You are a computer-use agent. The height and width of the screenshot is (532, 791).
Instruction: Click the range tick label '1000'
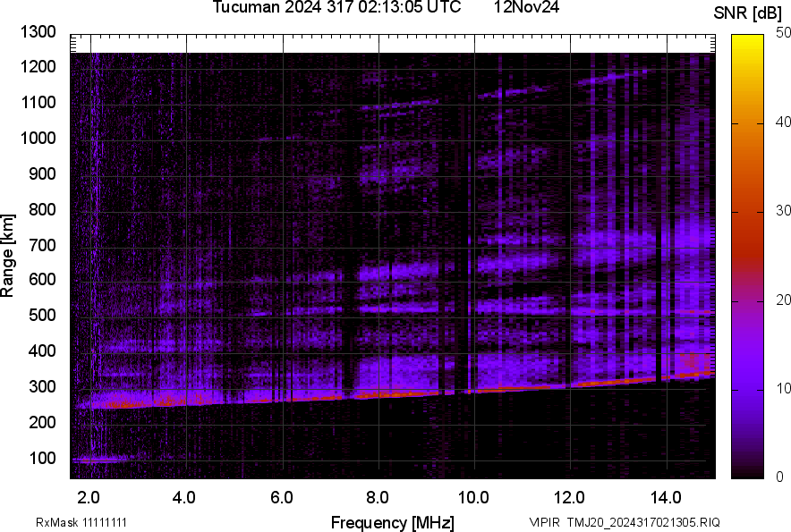(x=38, y=138)
